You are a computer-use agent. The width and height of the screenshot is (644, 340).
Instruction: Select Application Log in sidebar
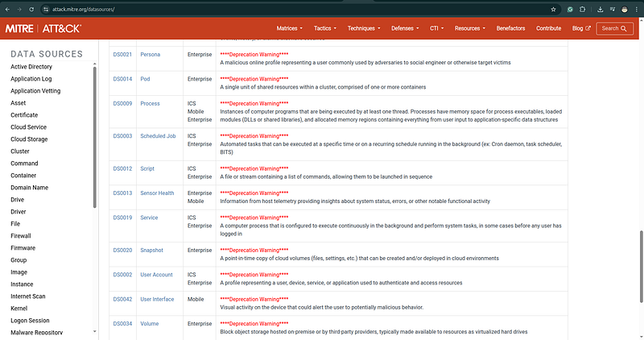[31, 78]
